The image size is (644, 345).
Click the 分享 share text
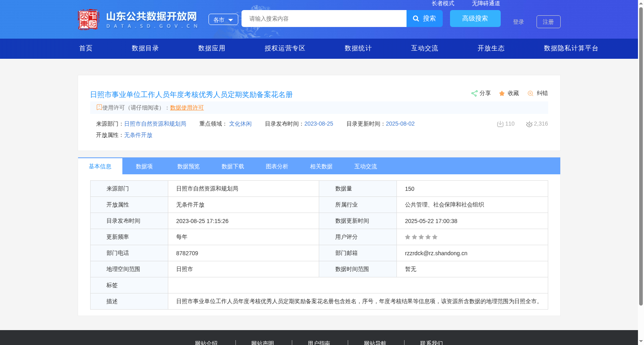point(485,93)
